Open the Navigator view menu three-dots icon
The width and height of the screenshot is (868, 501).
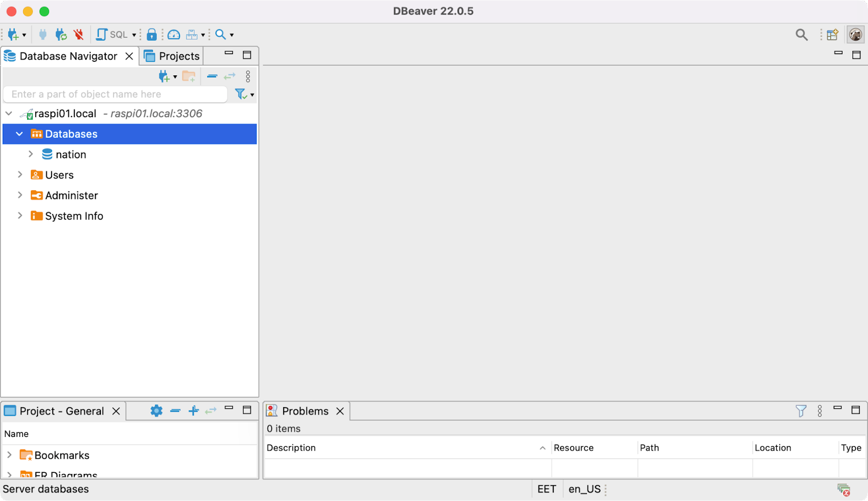tap(248, 76)
